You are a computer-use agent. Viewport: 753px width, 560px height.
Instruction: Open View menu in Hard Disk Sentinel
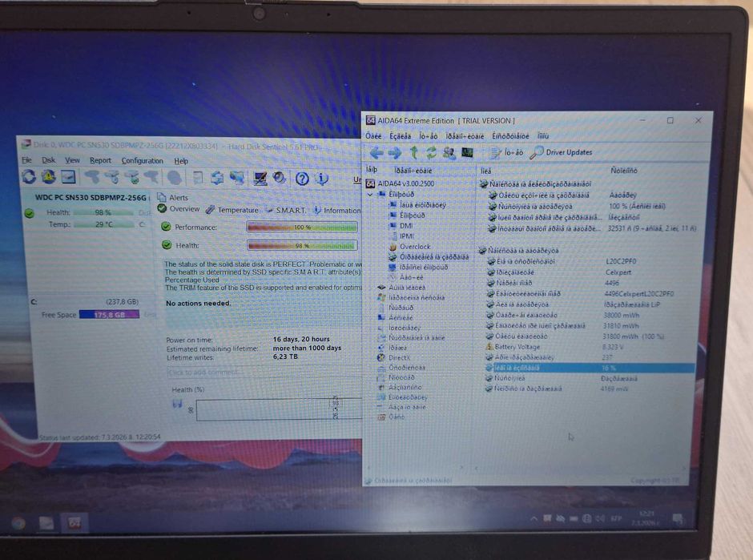(73, 160)
